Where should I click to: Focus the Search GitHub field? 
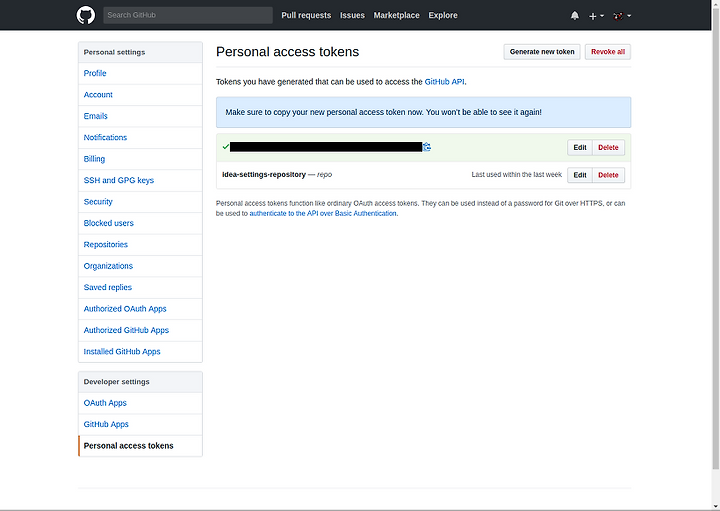coord(188,15)
